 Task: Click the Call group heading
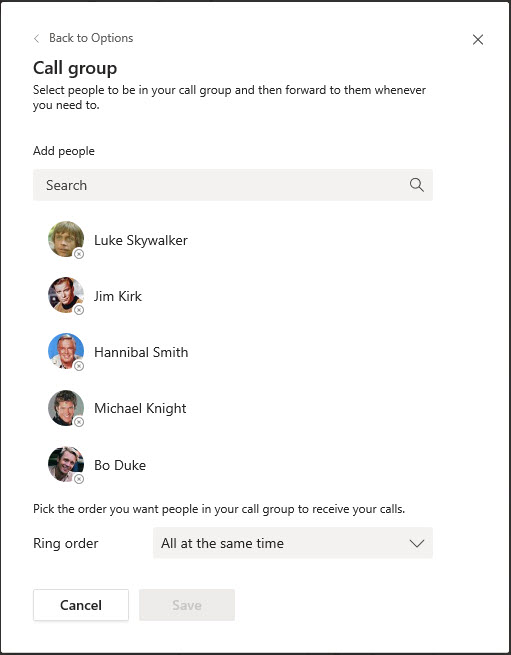click(x=75, y=68)
